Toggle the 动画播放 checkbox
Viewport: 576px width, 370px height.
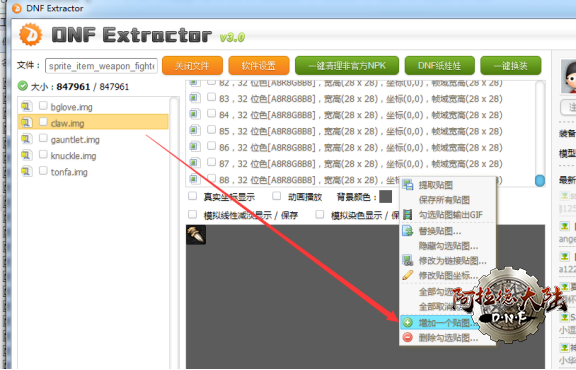pyautogui.click(x=276, y=196)
